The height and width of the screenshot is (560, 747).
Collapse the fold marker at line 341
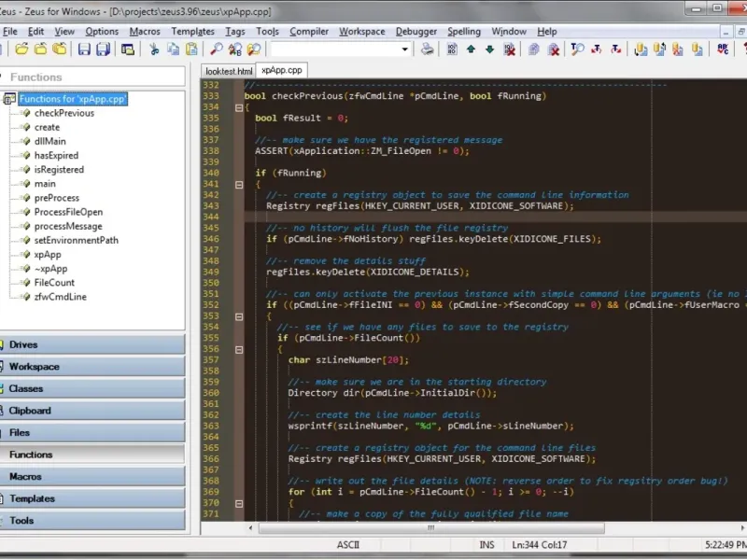coord(239,184)
